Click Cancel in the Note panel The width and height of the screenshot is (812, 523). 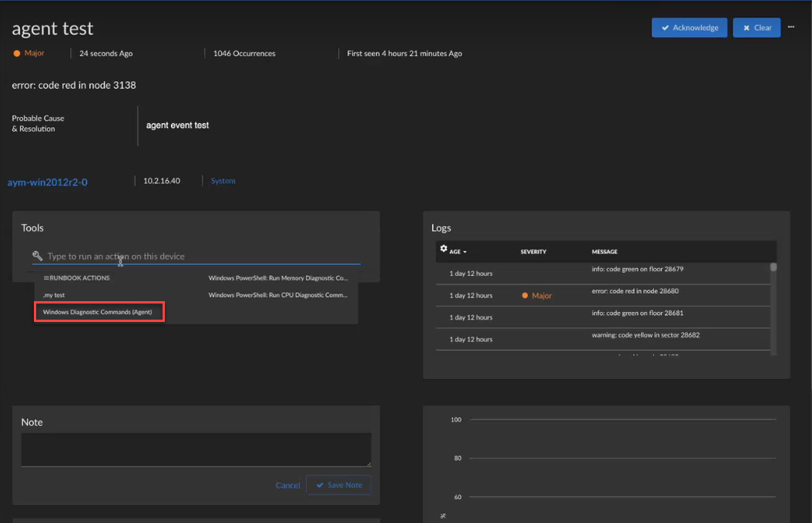point(287,485)
